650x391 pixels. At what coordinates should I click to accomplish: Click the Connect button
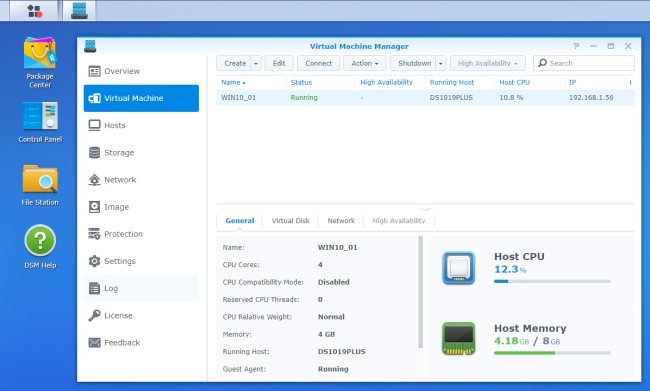[318, 63]
